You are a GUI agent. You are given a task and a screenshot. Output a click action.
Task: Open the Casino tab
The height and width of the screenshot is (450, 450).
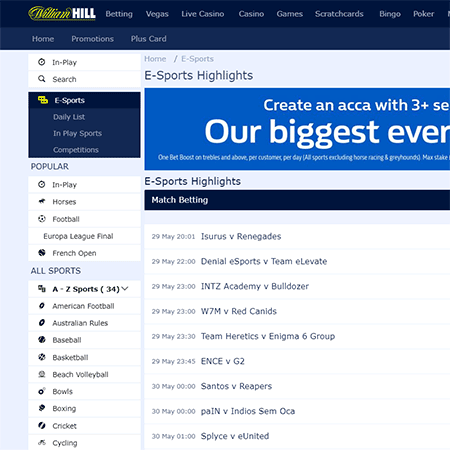click(251, 14)
